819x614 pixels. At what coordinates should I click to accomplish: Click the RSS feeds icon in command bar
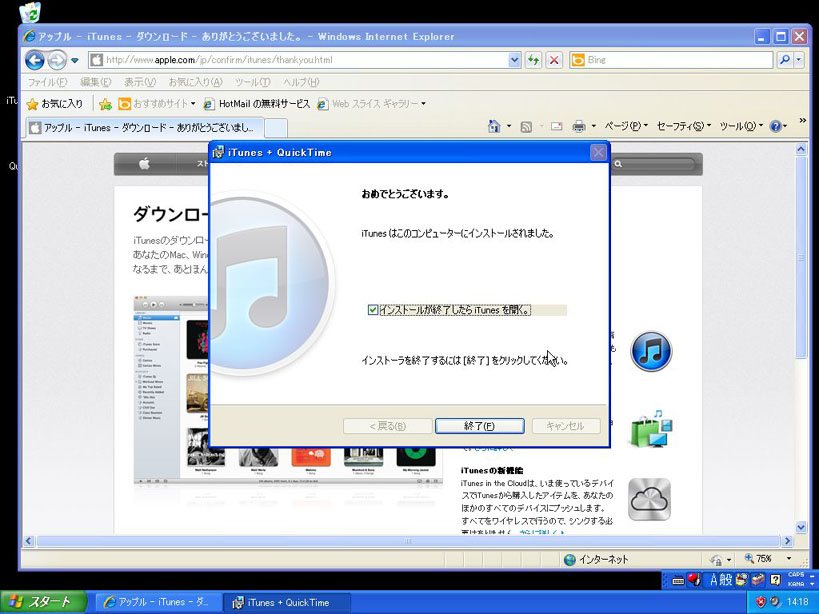[526, 126]
